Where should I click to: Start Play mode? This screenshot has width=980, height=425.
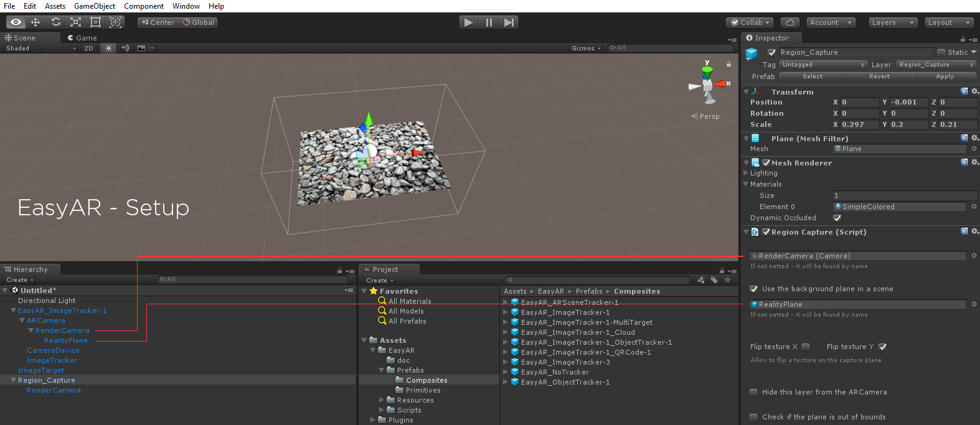[469, 22]
